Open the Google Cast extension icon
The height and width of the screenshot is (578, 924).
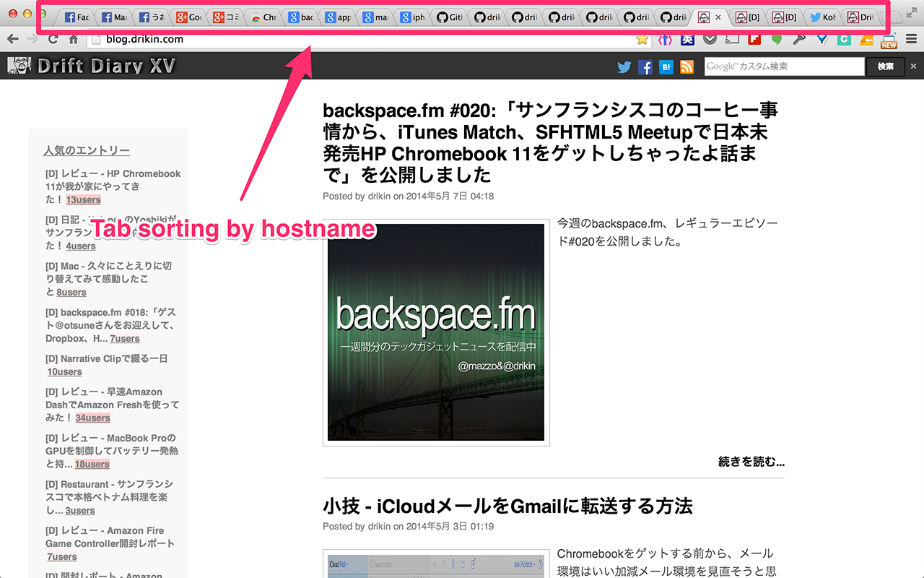coord(732,40)
